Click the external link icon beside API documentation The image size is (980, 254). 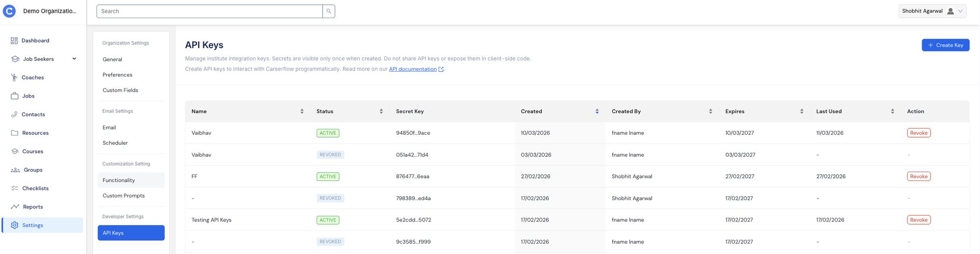point(441,69)
